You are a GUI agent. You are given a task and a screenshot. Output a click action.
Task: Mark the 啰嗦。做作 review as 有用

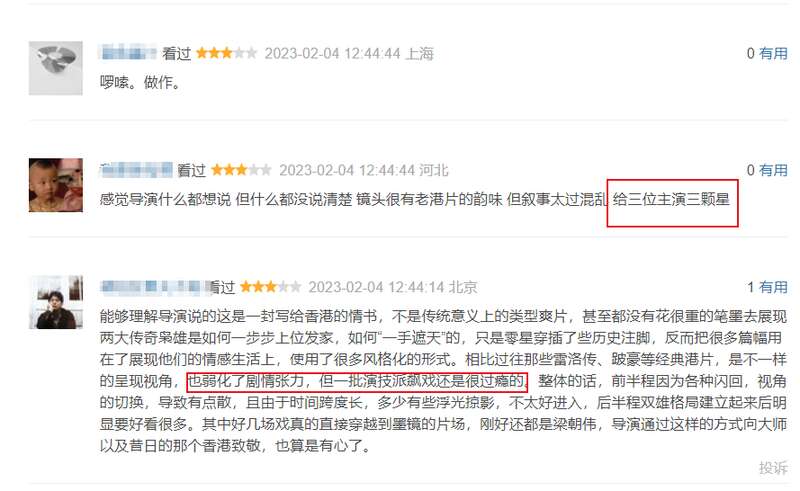point(772,53)
